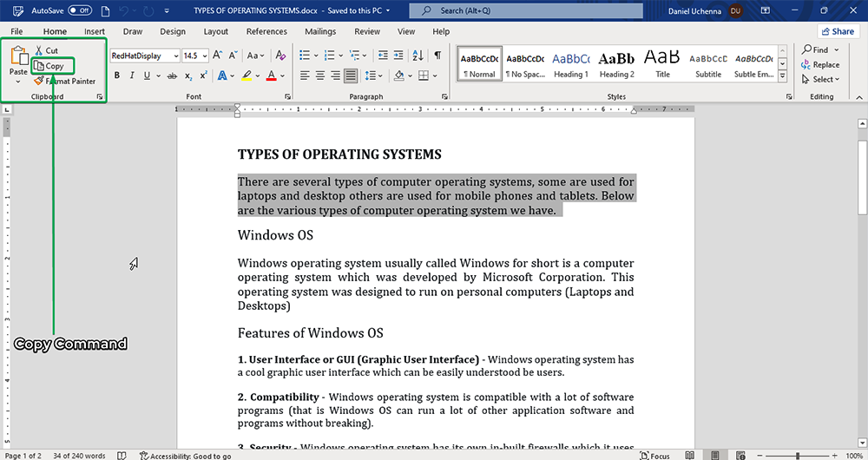Click the Increase Indent icon
868x460 pixels.
tap(400, 56)
